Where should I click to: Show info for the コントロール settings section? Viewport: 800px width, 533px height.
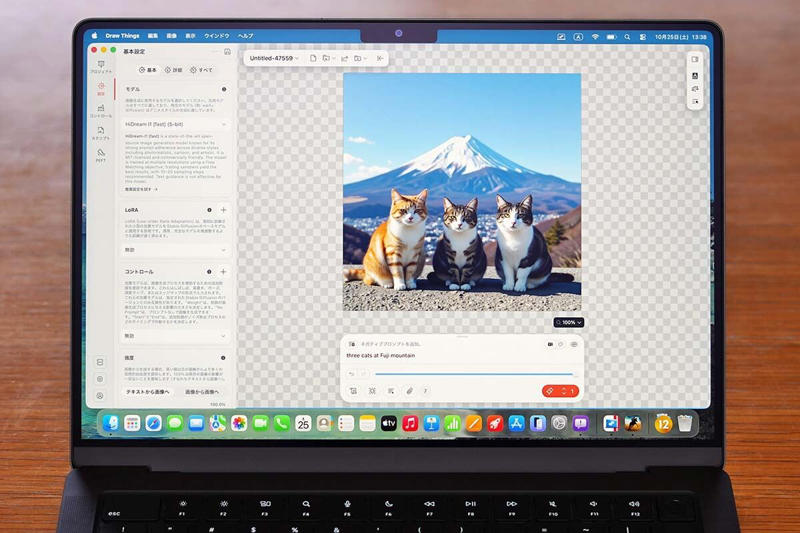(209, 272)
